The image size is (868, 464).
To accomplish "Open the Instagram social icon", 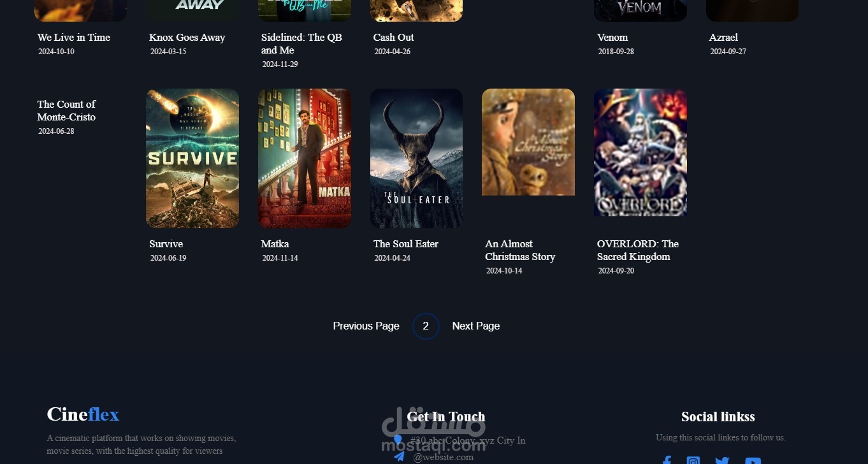I will coord(693,460).
